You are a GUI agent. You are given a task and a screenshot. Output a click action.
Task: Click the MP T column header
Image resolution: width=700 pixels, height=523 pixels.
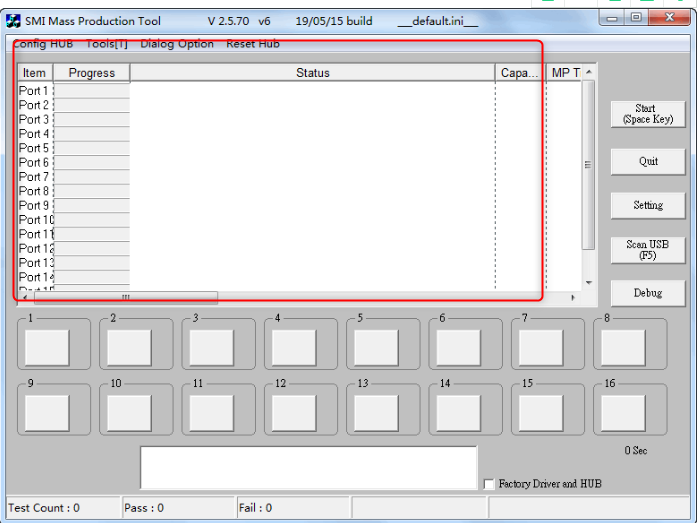coord(565,73)
